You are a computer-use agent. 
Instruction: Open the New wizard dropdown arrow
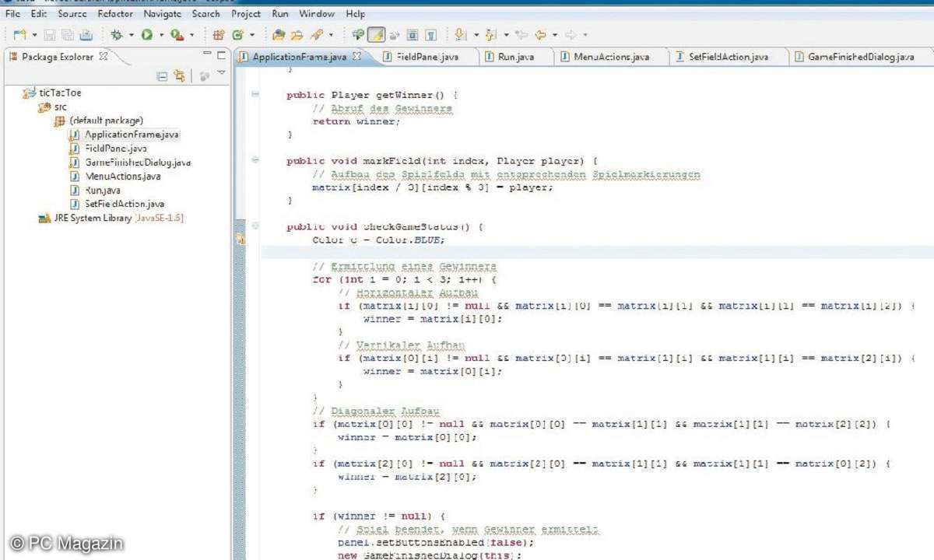[34, 35]
